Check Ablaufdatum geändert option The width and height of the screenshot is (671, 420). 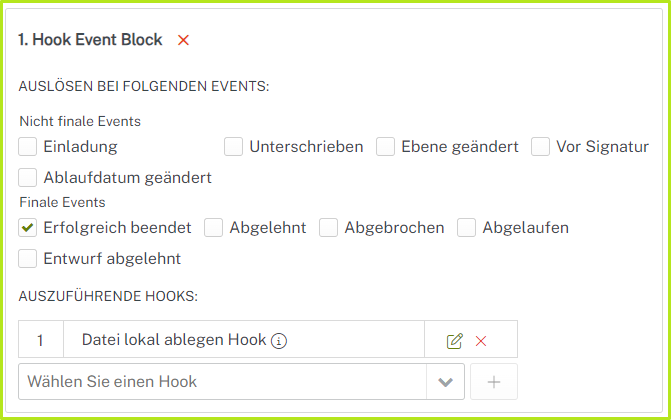28,178
